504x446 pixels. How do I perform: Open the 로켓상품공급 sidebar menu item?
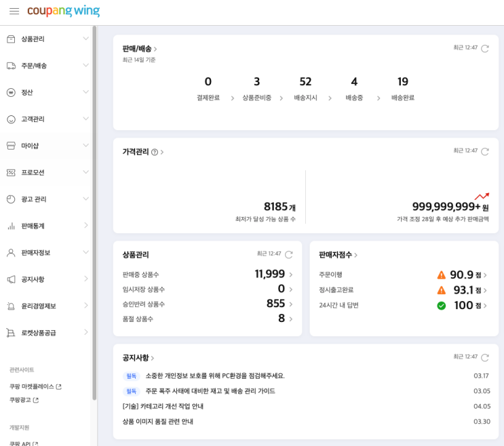(46, 332)
